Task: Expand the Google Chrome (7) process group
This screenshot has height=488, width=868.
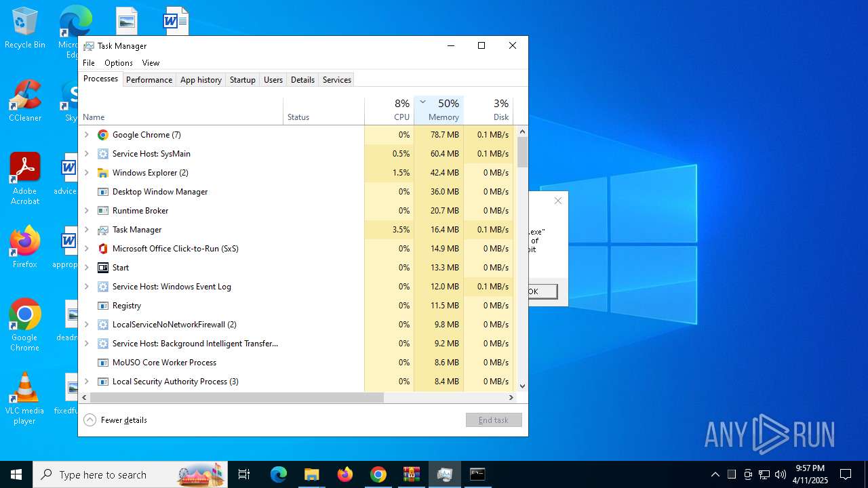Action: 86,135
